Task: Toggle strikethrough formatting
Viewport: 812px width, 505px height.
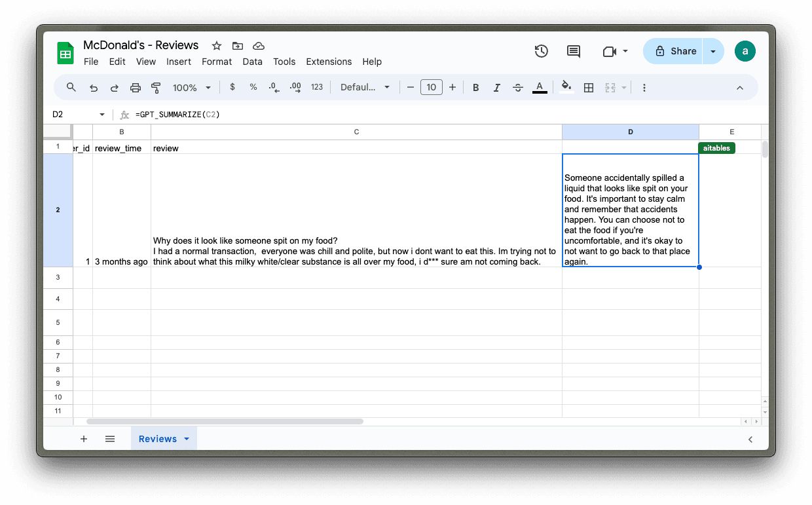Action: point(518,88)
